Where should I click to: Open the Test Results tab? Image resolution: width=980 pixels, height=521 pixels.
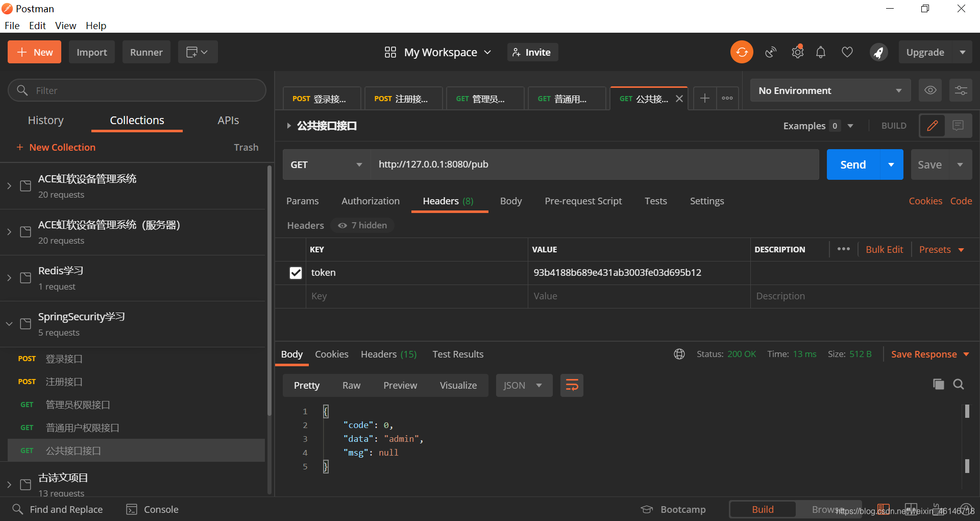point(458,354)
